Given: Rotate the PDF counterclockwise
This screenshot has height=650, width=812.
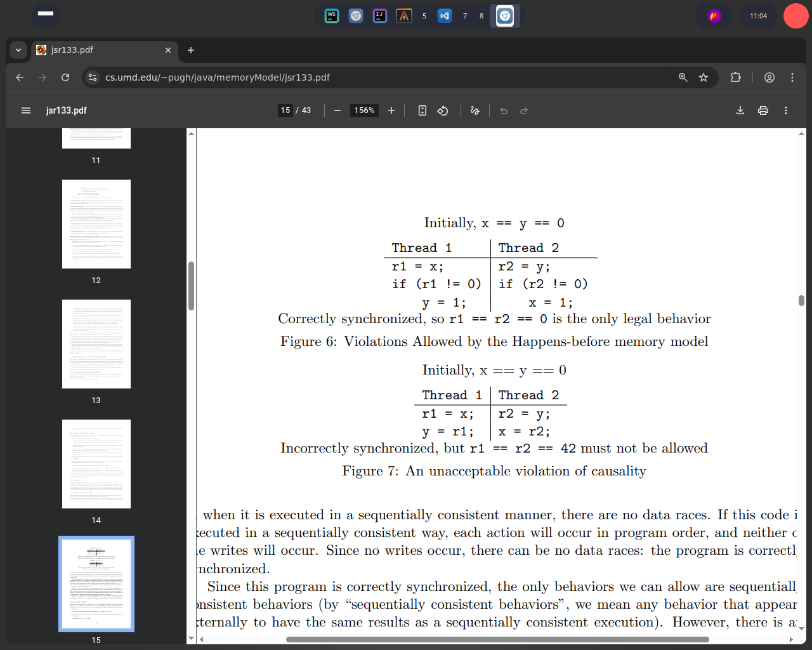Looking at the screenshot, I should pyautogui.click(x=443, y=110).
